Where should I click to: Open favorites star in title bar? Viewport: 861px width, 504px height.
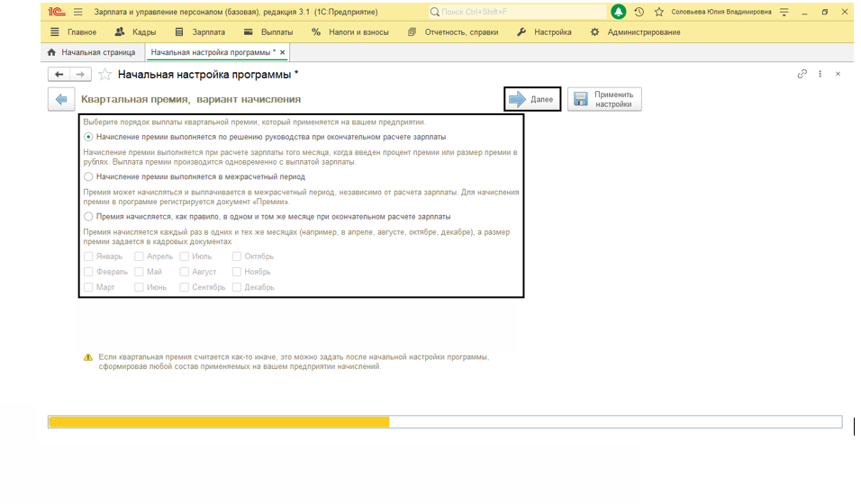(x=658, y=12)
